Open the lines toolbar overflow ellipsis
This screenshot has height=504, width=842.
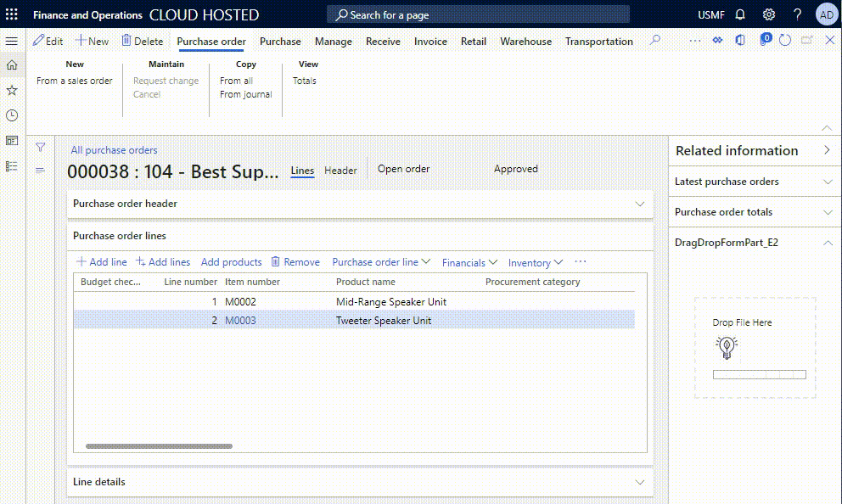581,262
